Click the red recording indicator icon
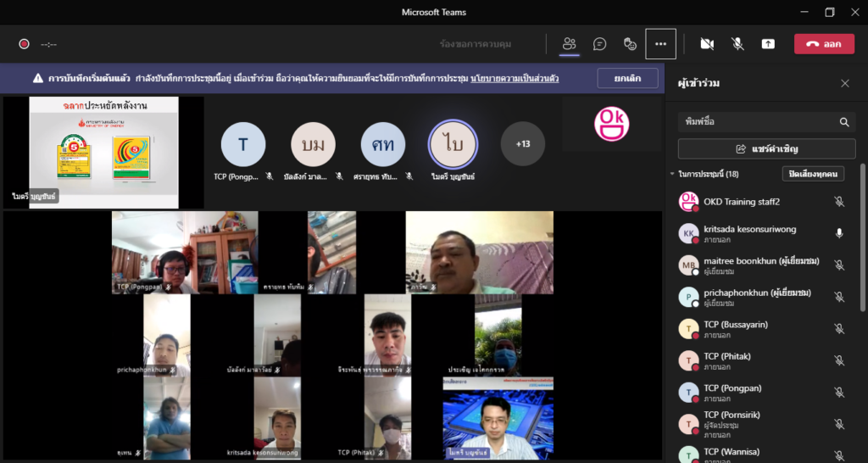The width and height of the screenshot is (868, 463). (x=24, y=44)
